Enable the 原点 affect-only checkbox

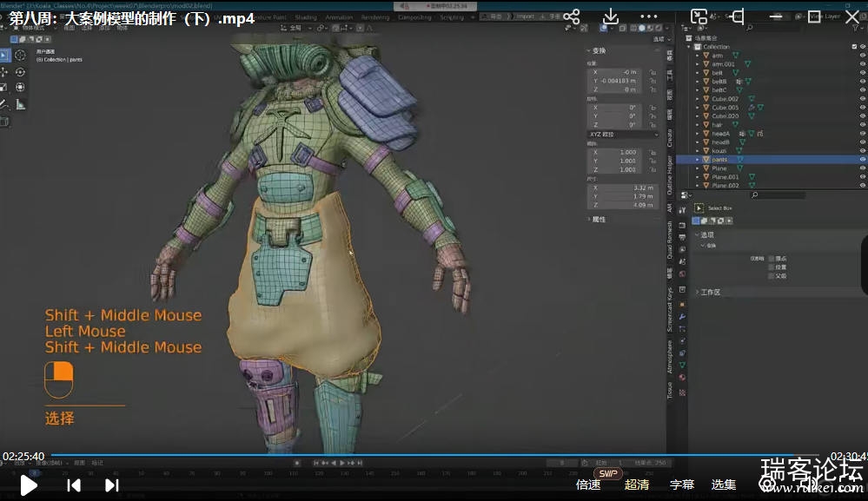coord(772,258)
